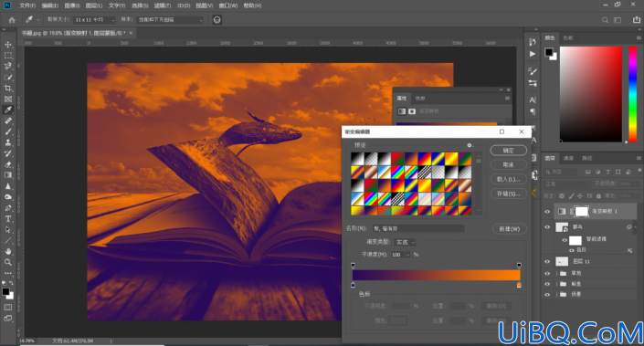This screenshot has height=346, width=644.
Task: Open the 滤镜 menu
Action: pos(163,5)
